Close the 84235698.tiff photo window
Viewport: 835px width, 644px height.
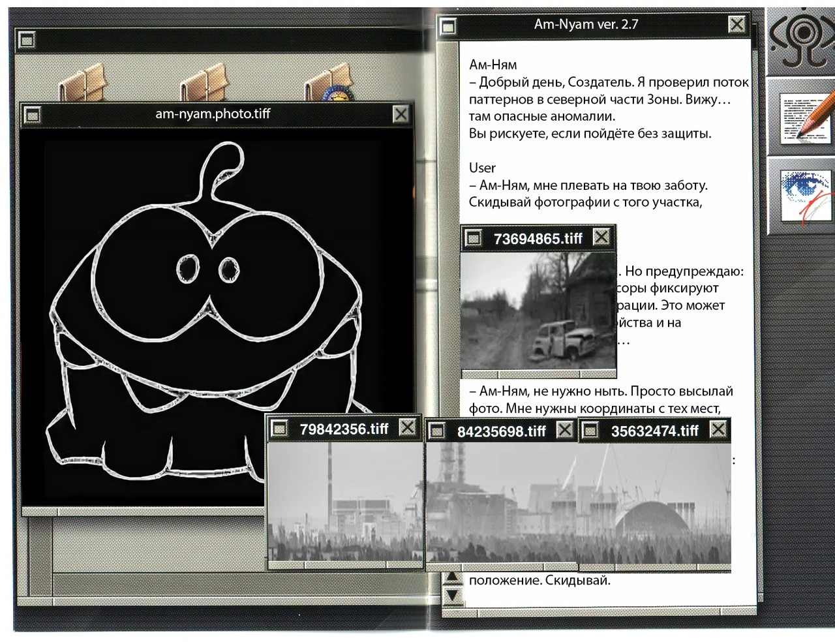565,429
